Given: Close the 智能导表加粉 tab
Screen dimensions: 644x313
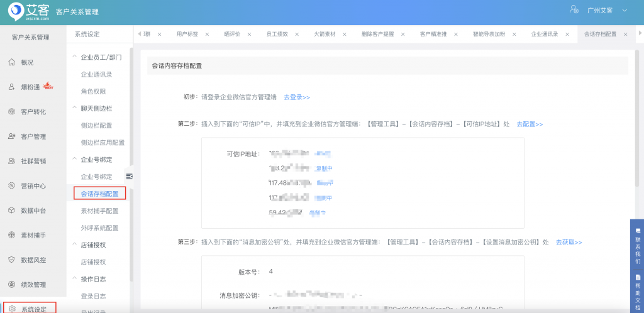Looking at the screenshot, I should click(514, 34).
